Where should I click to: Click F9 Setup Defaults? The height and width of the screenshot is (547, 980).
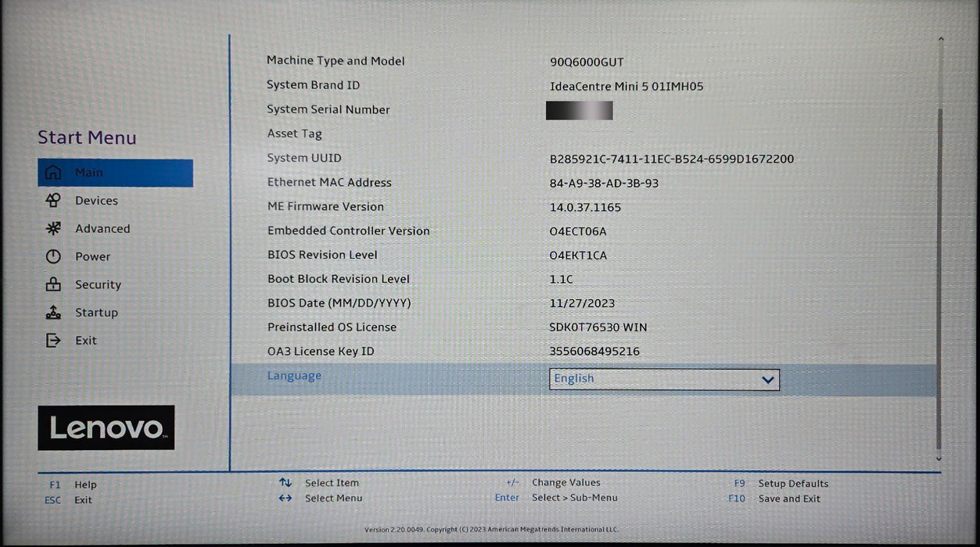click(x=781, y=484)
